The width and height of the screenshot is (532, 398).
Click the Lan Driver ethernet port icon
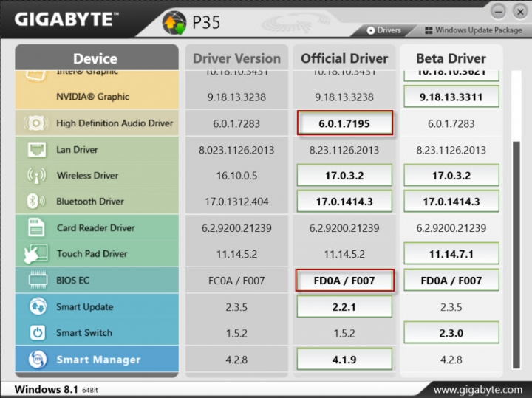(x=37, y=150)
